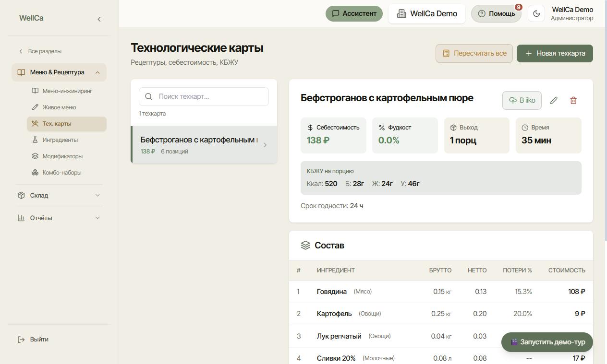Focus the Поиск техкарт search field
Screen dimensions: 607x364
click(x=204, y=96)
